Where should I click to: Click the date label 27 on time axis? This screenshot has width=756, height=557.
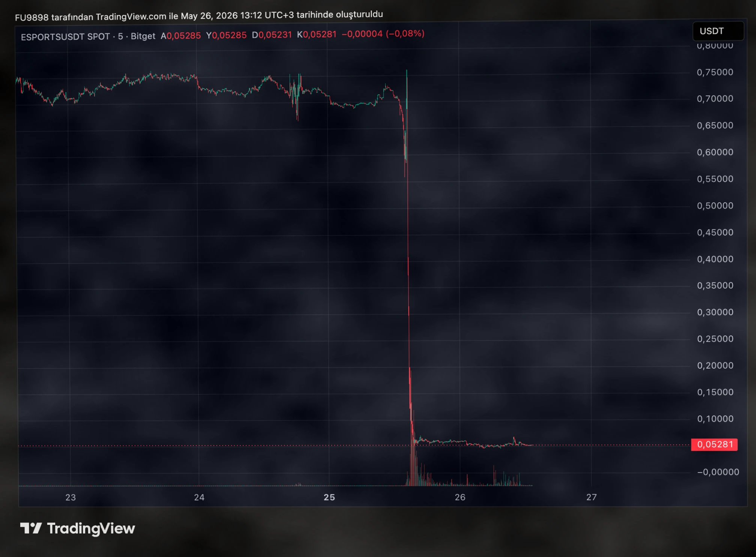[592, 497]
